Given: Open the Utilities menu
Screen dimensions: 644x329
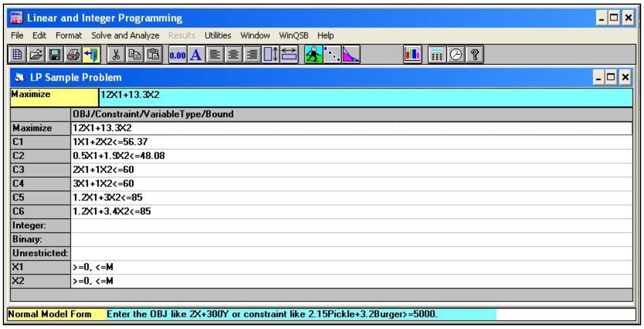Looking at the screenshot, I should pyautogui.click(x=218, y=35).
